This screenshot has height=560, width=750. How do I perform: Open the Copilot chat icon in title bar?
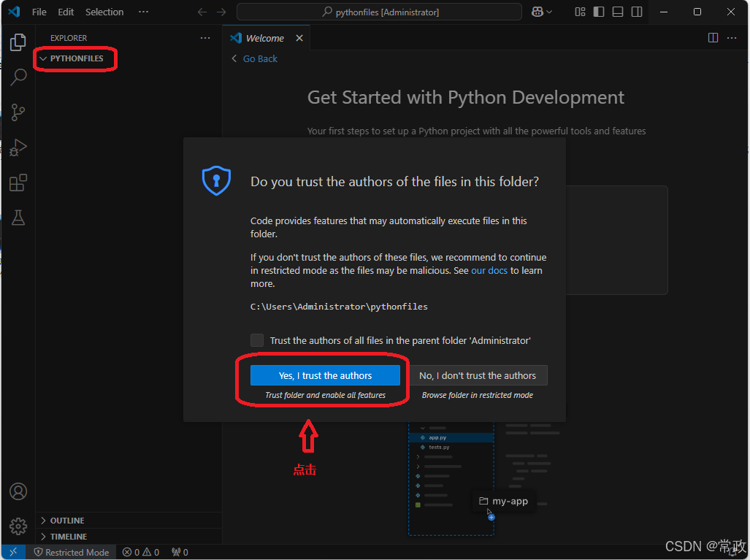(537, 12)
